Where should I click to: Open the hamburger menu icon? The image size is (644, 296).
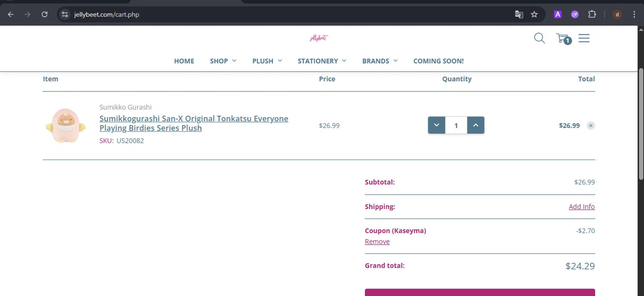point(584,38)
